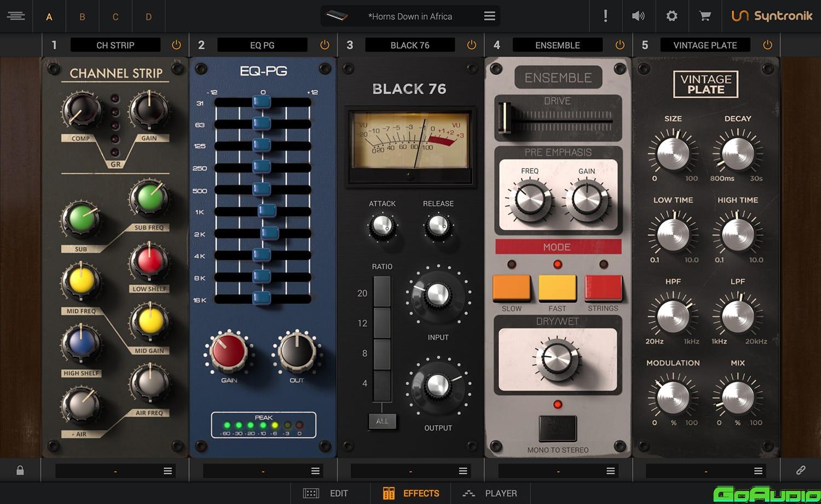821x504 pixels.
Task: Open the settings gear icon
Action: 672,16
